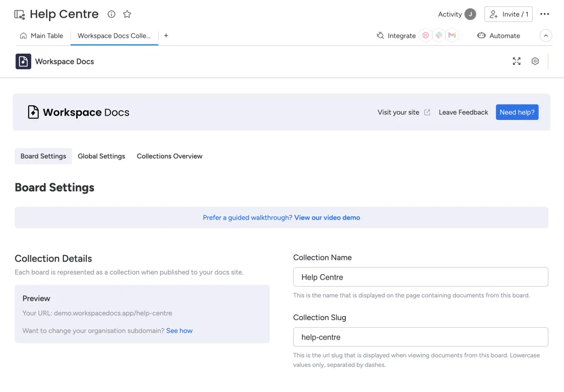This screenshot has height=392, width=564.
Task: Open the Global Settings tab
Action: click(101, 156)
